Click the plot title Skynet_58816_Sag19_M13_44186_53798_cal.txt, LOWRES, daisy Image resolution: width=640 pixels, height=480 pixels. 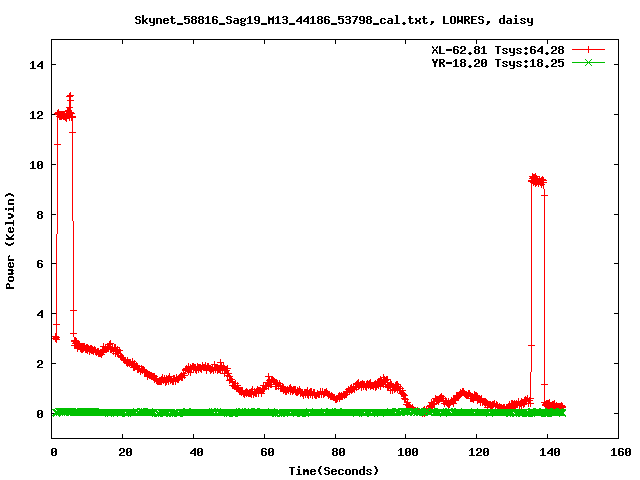click(334, 20)
